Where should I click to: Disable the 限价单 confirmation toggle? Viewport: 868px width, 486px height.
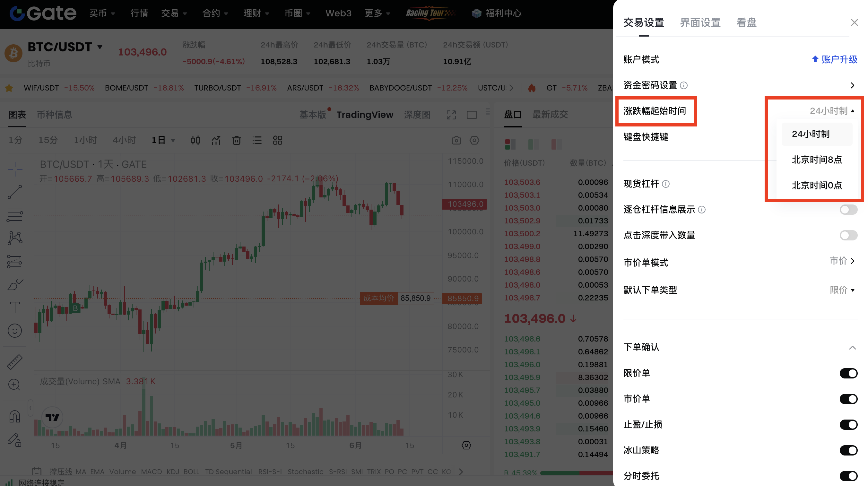[x=848, y=373]
